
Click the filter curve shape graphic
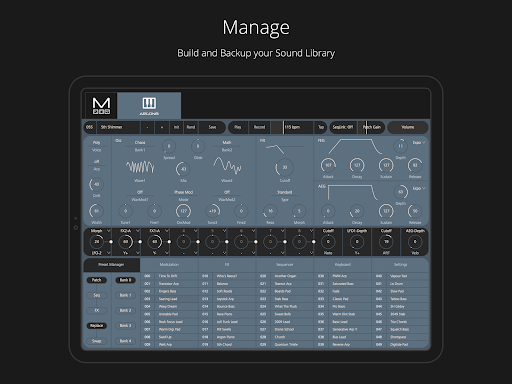275,149
